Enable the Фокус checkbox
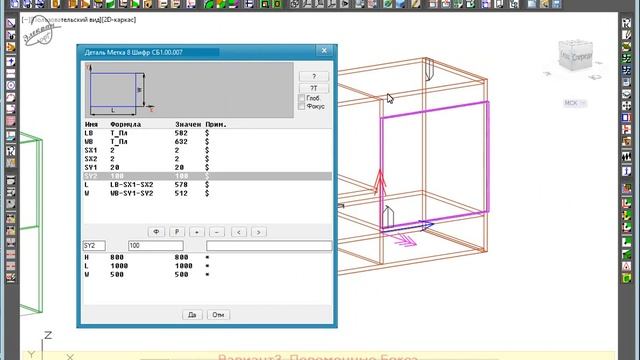 [x=301, y=106]
